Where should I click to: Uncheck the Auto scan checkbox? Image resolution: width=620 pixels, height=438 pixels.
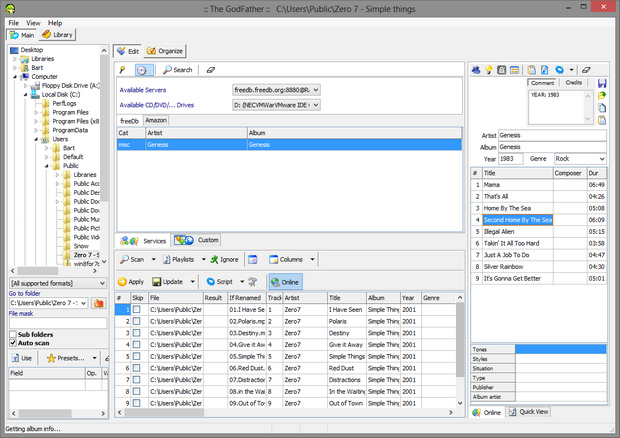(13, 343)
